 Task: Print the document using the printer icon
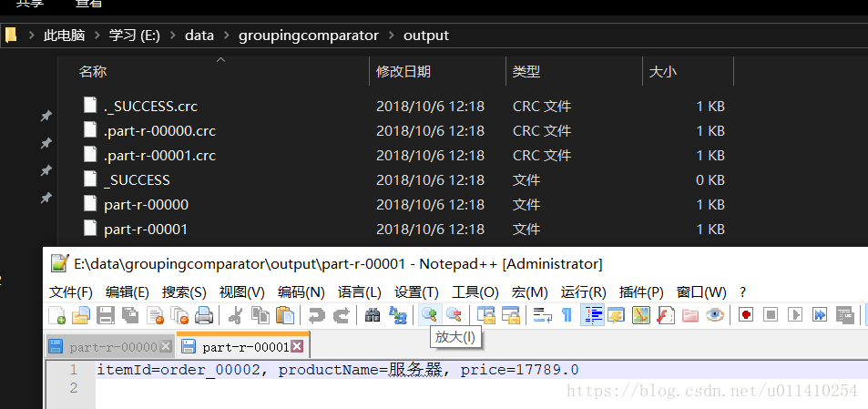(x=204, y=315)
